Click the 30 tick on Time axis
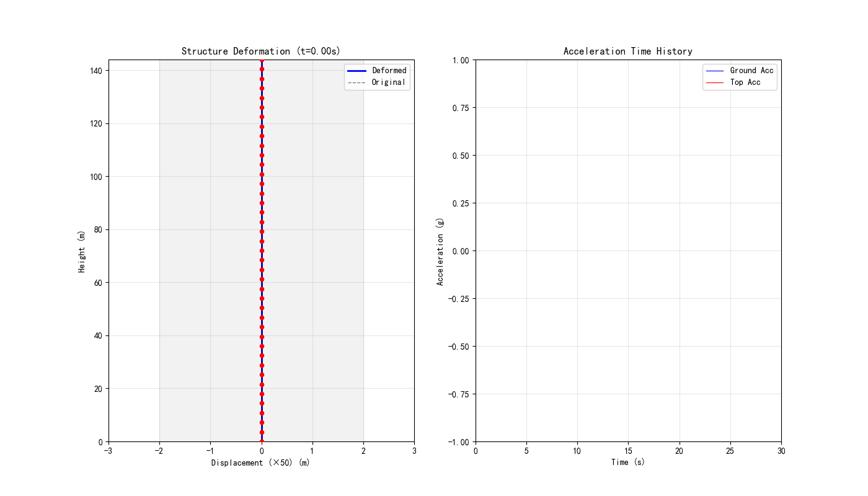This screenshot has height=496, width=868. (781, 451)
